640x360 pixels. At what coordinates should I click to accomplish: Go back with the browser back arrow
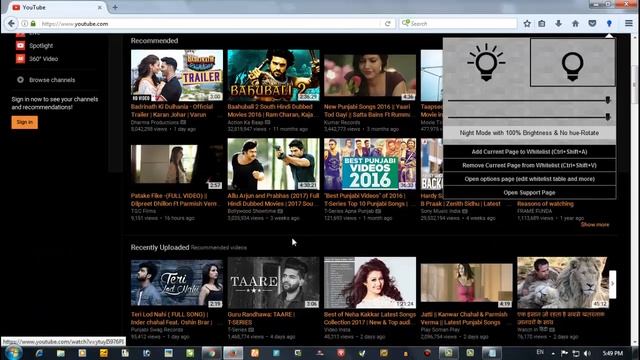pyautogui.click(x=11, y=24)
